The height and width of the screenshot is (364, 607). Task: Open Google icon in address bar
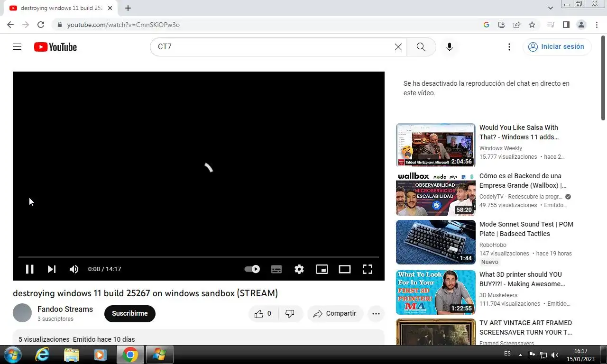point(487,25)
